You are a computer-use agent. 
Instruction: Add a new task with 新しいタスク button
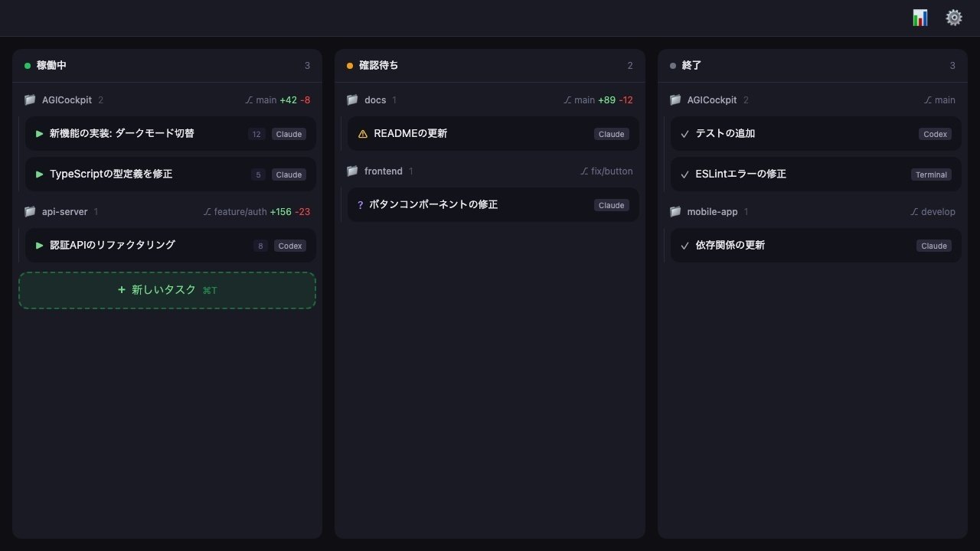(x=167, y=291)
